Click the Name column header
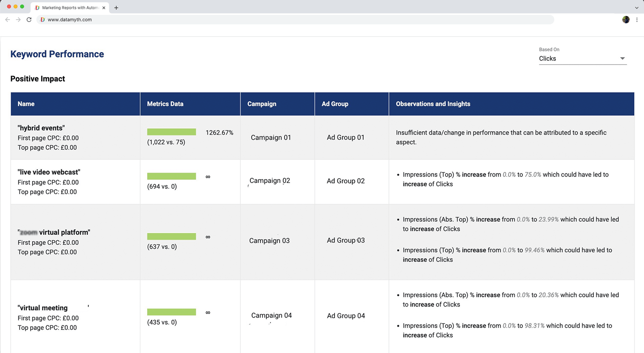 [x=26, y=104]
